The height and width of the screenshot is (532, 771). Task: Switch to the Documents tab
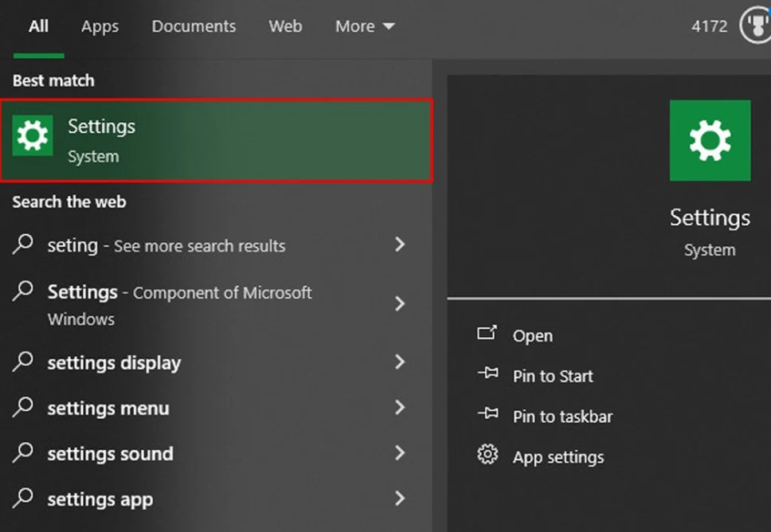194,26
